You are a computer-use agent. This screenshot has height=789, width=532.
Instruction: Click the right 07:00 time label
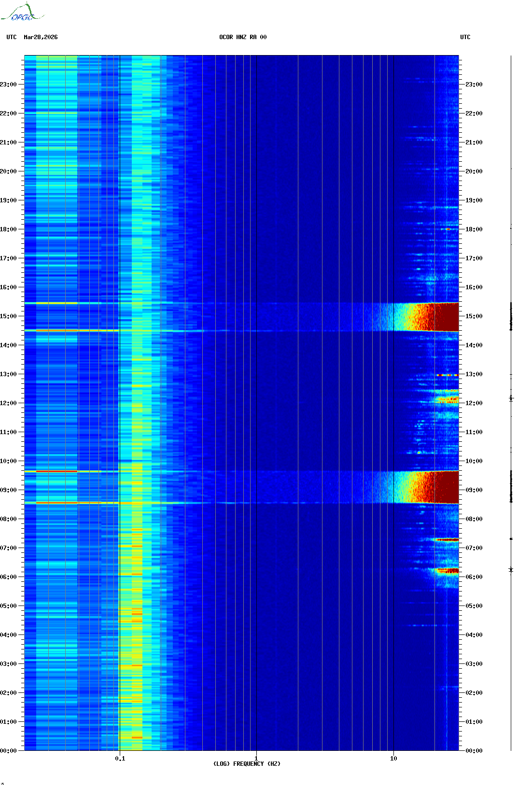(474, 548)
